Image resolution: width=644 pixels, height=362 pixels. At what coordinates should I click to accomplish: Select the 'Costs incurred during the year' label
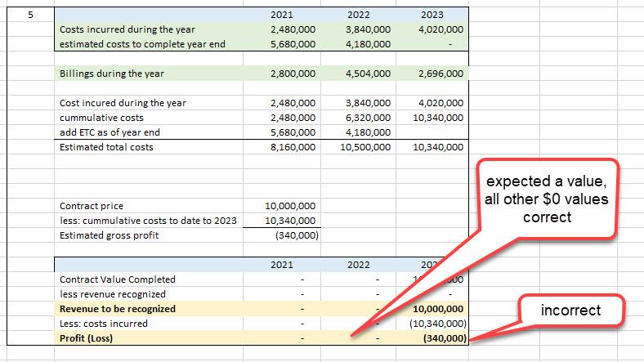(x=127, y=29)
